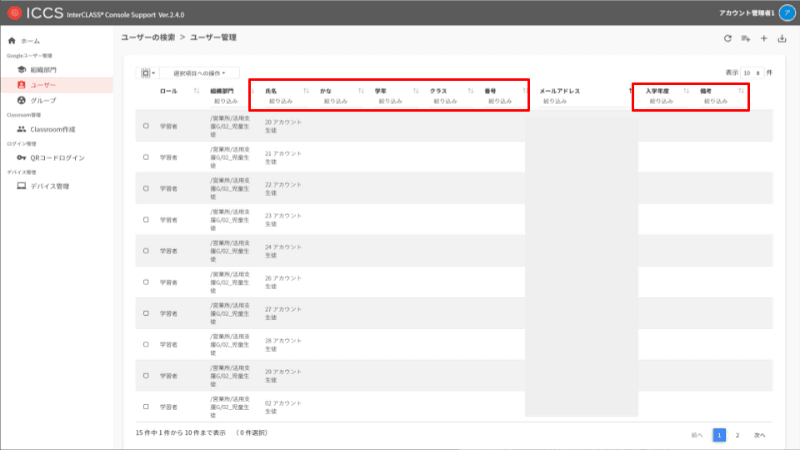Click the 番号 column header
The width and height of the screenshot is (800, 450).
pos(490,91)
